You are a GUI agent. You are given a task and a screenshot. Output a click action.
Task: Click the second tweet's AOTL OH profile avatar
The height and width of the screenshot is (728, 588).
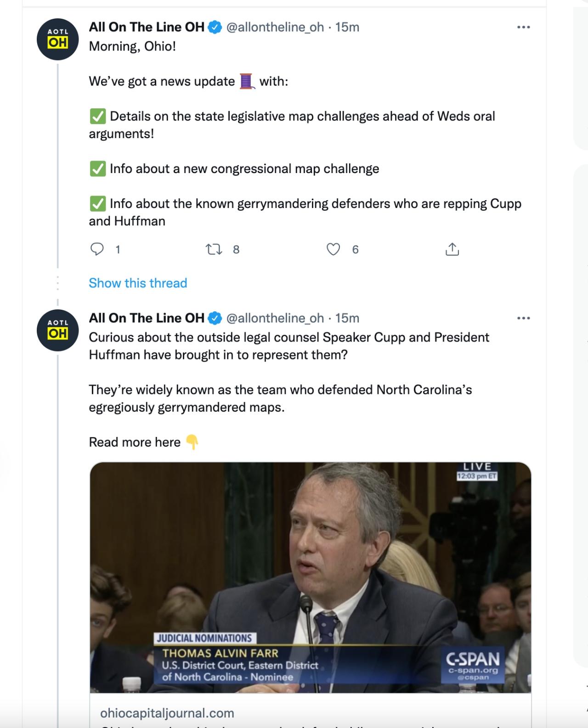click(x=58, y=330)
